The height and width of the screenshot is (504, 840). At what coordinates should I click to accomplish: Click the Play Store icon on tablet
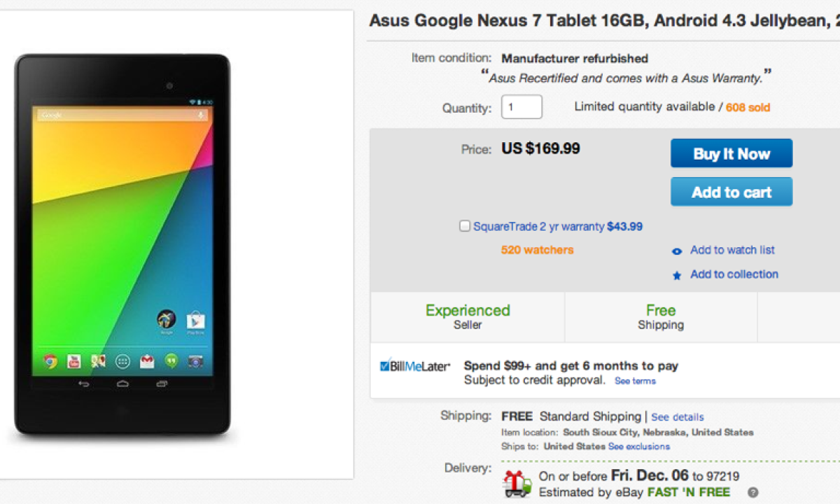195,321
